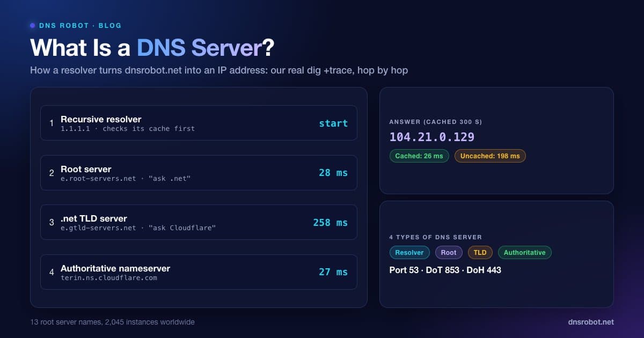The image size is (644, 338).
Task: Click step number 1 in the hop list
Action: pyautogui.click(x=52, y=123)
